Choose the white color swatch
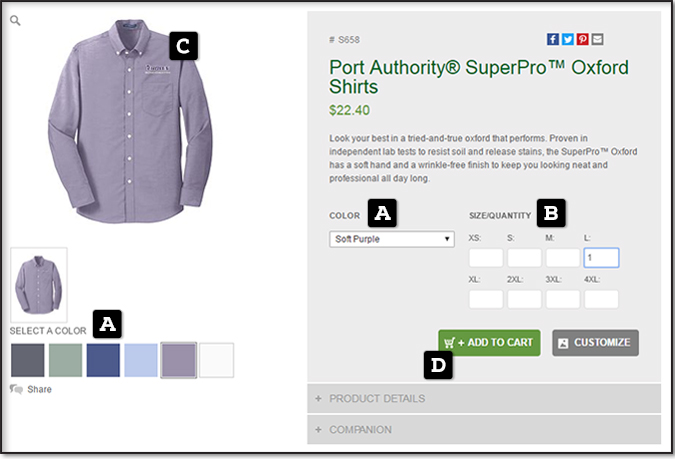 [x=216, y=360]
